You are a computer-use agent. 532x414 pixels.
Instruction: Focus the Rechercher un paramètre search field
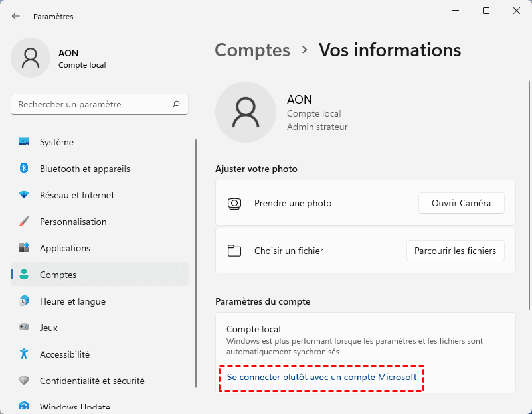click(x=93, y=104)
